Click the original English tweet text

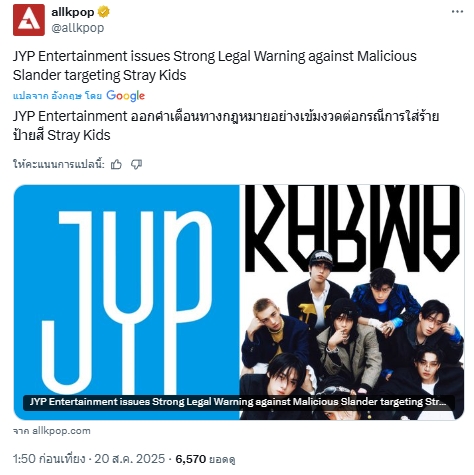coord(215,66)
